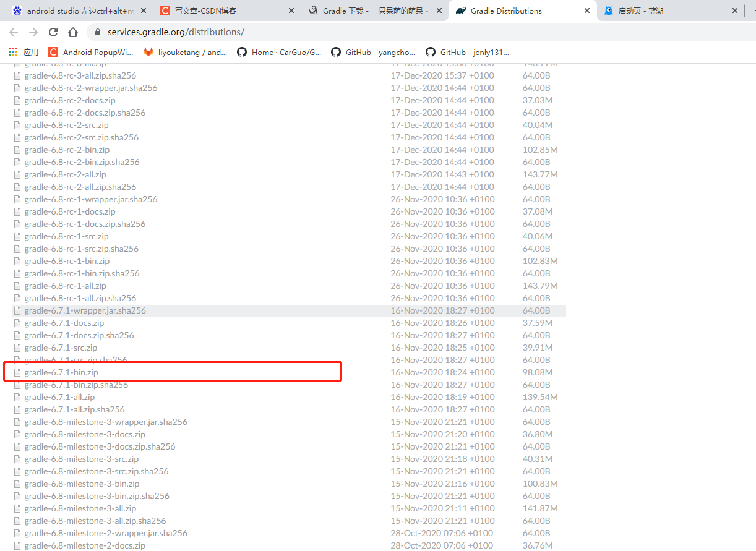Download gradle-6.8-rc-1-docs.zip

click(x=70, y=211)
